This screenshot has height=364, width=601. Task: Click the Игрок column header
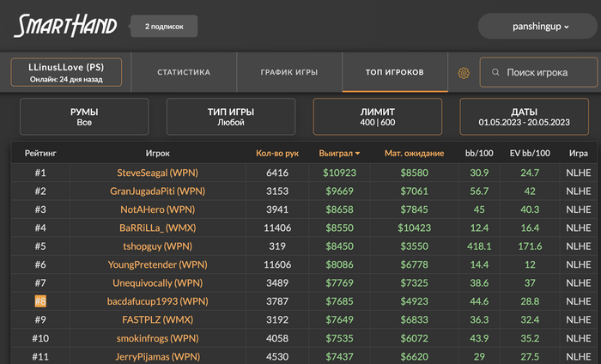(157, 154)
